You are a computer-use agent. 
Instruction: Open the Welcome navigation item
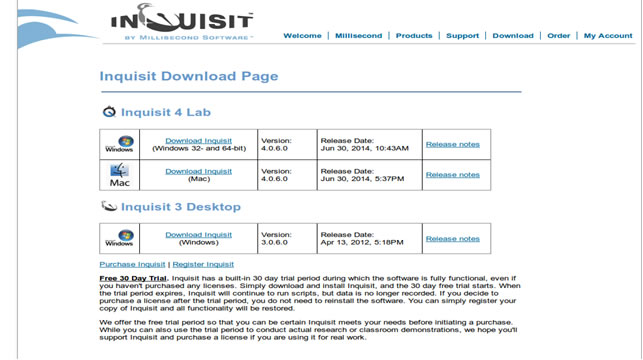tap(302, 36)
